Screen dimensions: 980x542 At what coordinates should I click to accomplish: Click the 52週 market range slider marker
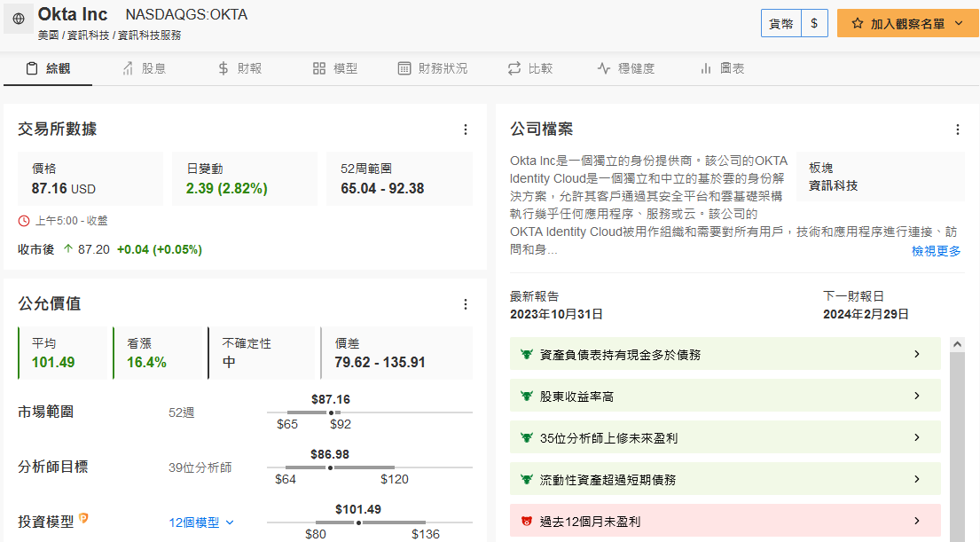[x=332, y=412]
